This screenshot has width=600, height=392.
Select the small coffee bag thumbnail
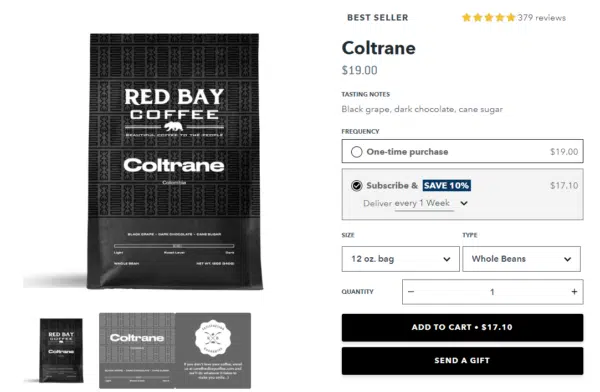61,350
